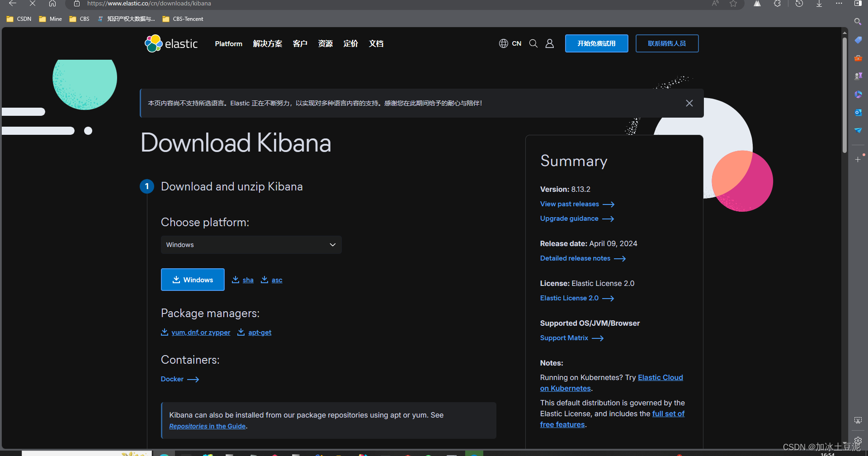Open the Elastic License 2.0 link
868x456 pixels.
577,298
